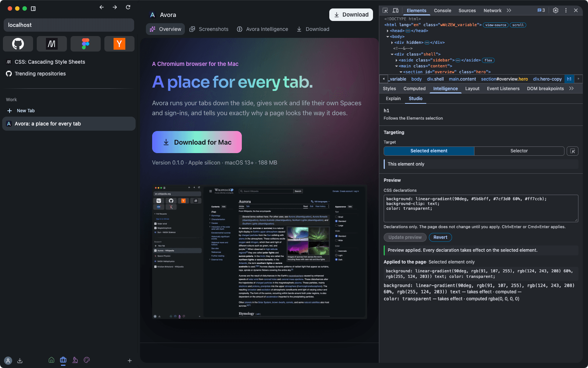This screenshot has height=368, width=588.
Task: Open the Y Combinator pinned shortcut tile
Action: pyautogui.click(x=119, y=44)
